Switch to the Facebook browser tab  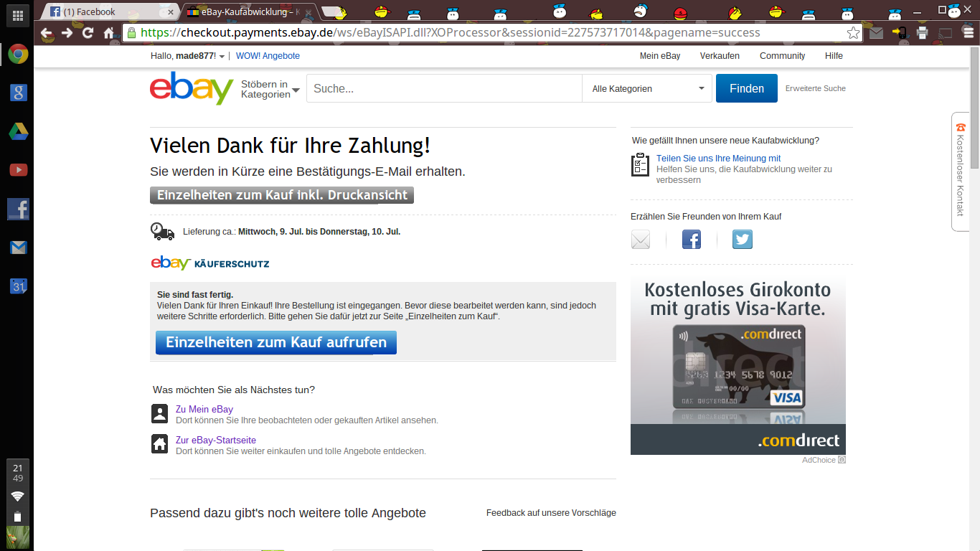108,12
